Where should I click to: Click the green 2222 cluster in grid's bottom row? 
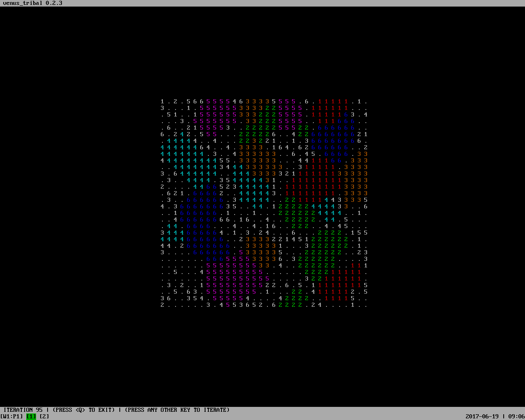point(290,305)
